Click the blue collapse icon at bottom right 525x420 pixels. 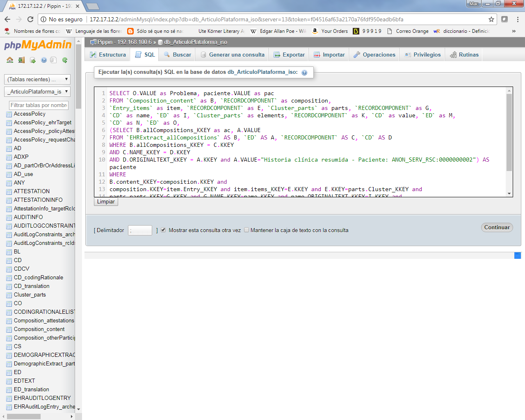[518, 256]
